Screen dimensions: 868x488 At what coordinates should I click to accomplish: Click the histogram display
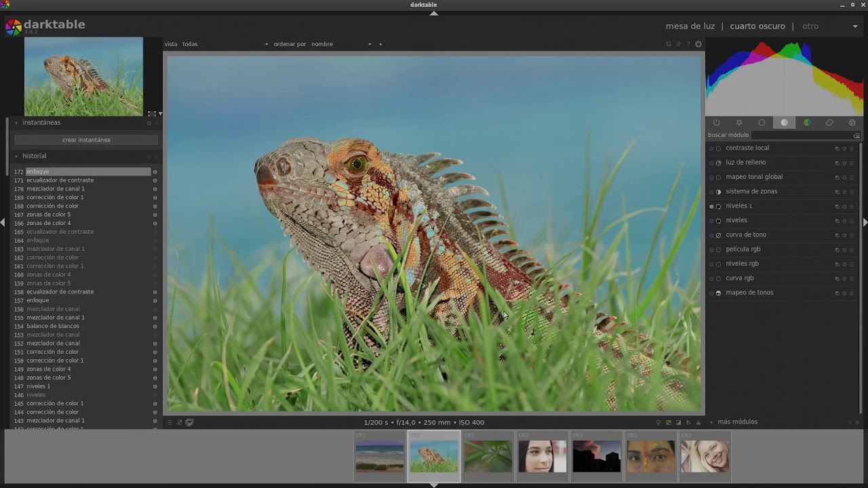click(785, 77)
